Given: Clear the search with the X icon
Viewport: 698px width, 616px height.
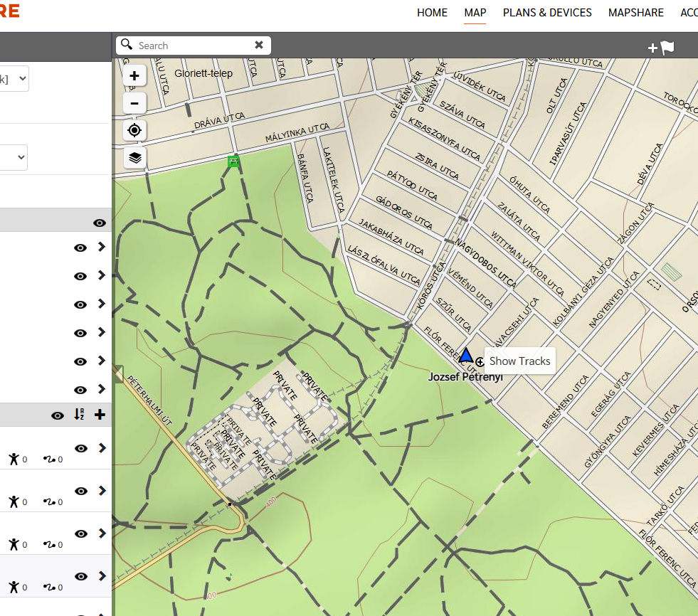Looking at the screenshot, I should (259, 45).
